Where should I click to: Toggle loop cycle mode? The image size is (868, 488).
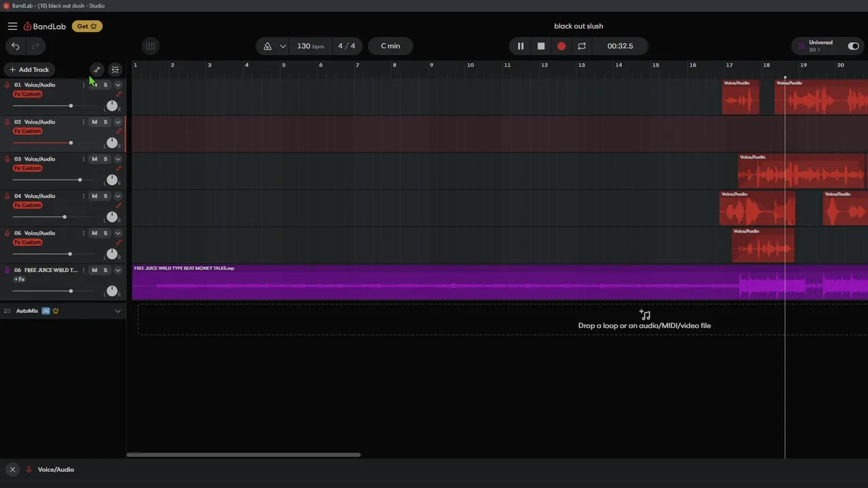582,46
